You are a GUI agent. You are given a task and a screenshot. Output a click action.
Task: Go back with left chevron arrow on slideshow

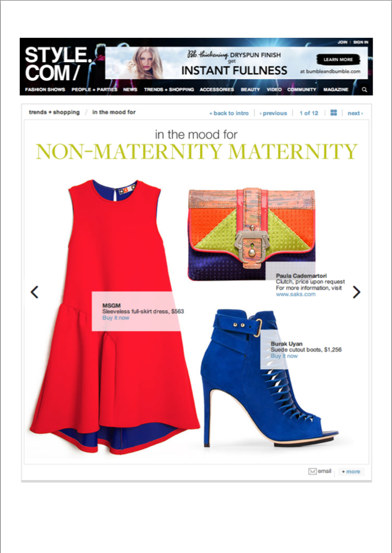click(x=34, y=292)
